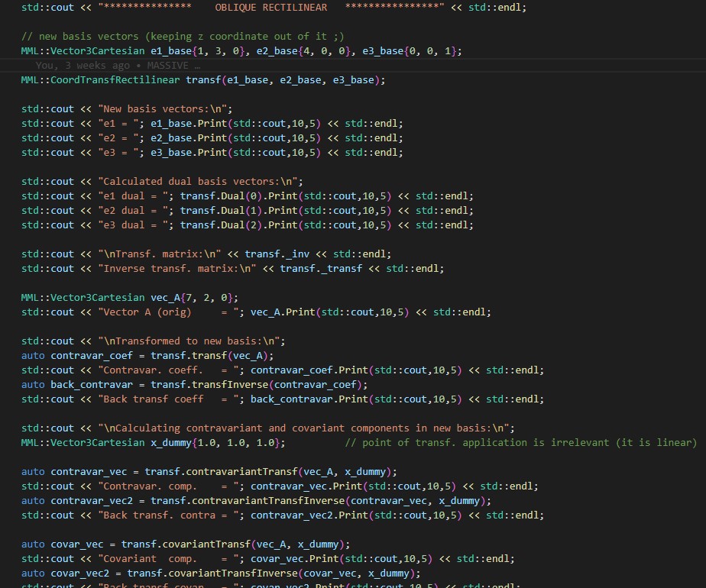This screenshot has height=588, width=706.
Task: Click the "point of transf. application" comment
Action: pos(520,443)
